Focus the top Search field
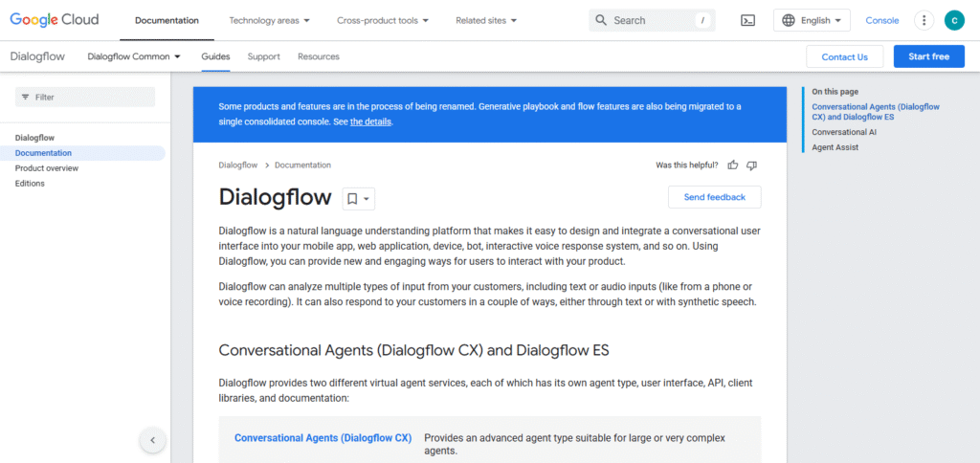The height and width of the screenshot is (463, 980). (x=652, y=21)
